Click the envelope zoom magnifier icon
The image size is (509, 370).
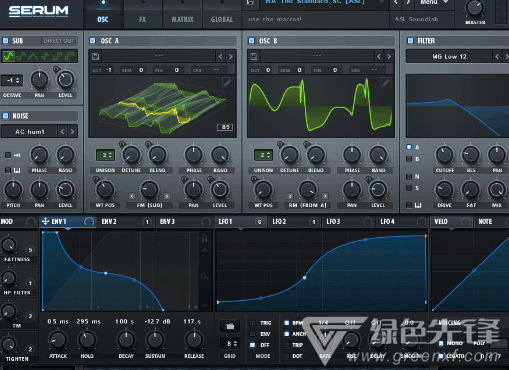(205, 276)
